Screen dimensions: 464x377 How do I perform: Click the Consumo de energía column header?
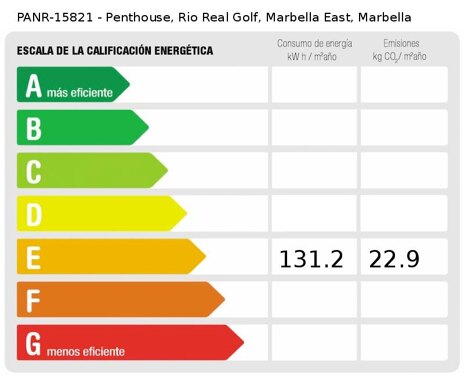(x=314, y=50)
